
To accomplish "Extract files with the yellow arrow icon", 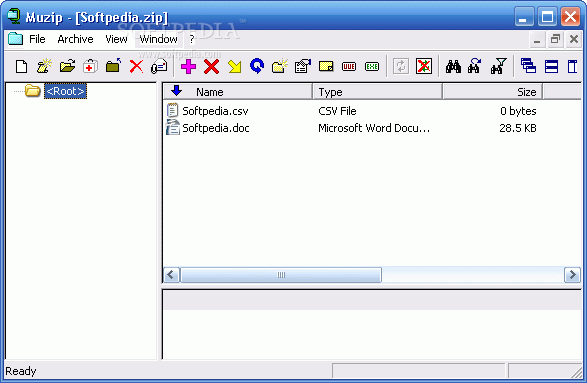I will [235, 67].
